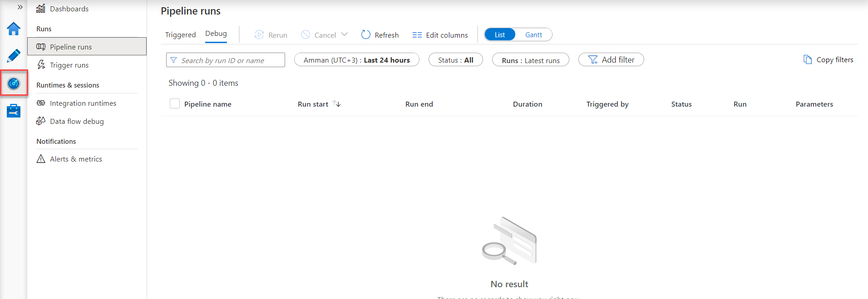Open the Status: All filter
Viewport: 868px width, 299px height.
[x=455, y=60]
